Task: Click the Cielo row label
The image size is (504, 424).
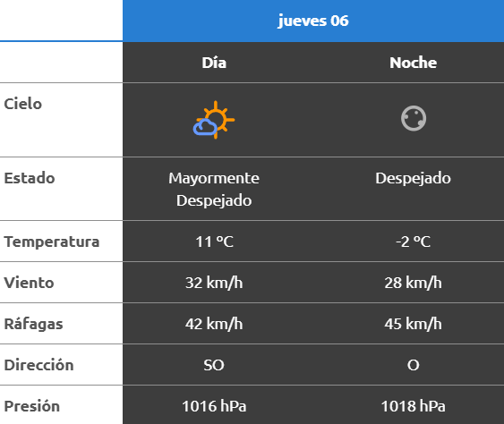Action: click(x=22, y=104)
